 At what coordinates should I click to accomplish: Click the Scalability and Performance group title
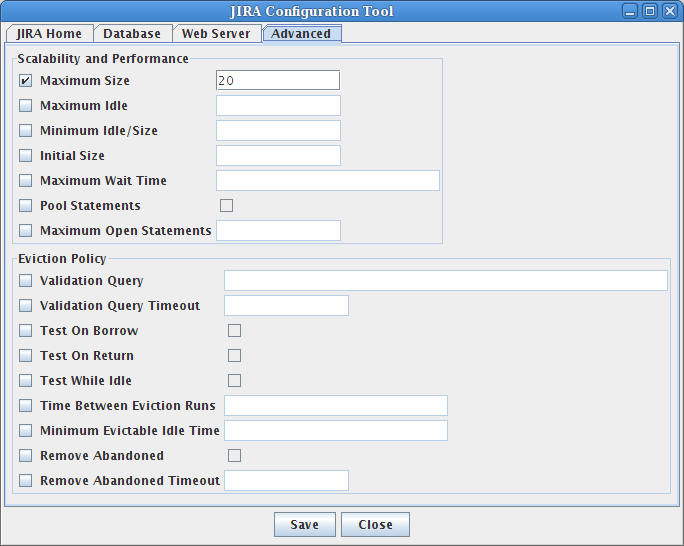(103, 58)
